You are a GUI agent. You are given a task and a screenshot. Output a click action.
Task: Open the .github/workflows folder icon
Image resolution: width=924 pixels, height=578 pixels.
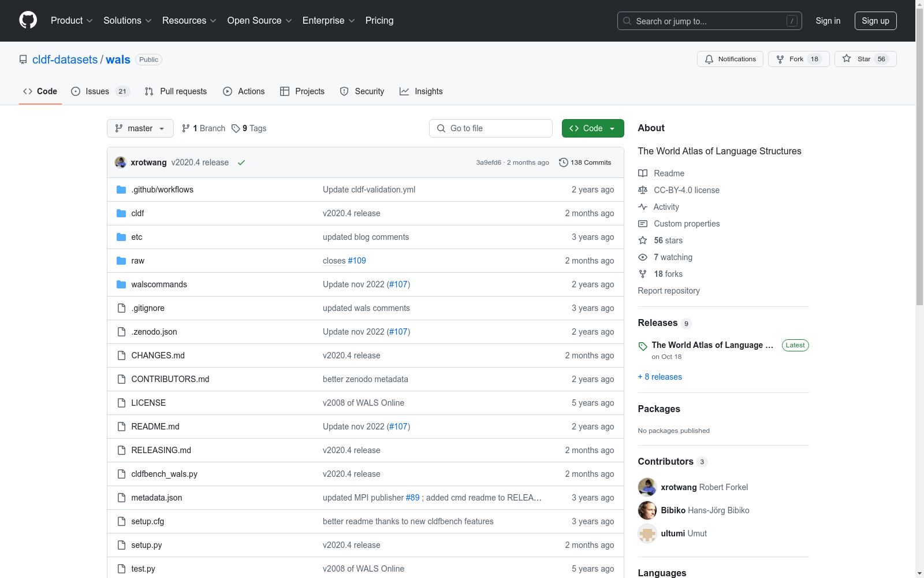[x=121, y=190]
